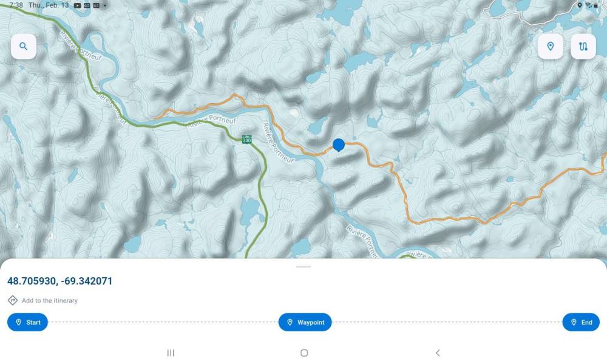Go to Android home button
Image resolution: width=607 pixels, height=364 pixels.
click(x=304, y=353)
